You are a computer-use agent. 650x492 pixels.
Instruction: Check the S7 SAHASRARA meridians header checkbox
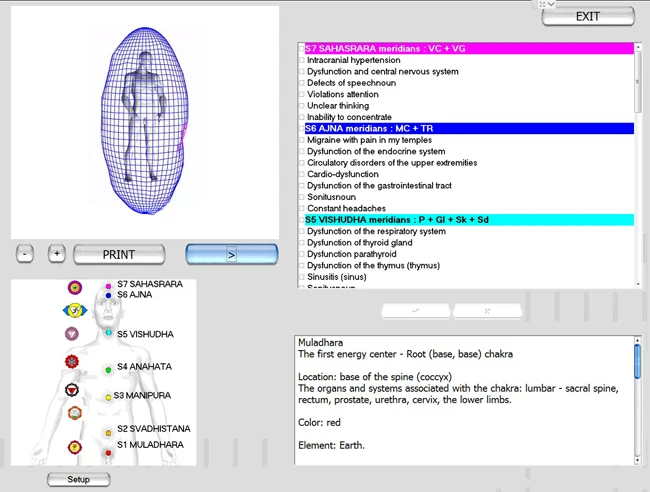point(302,48)
